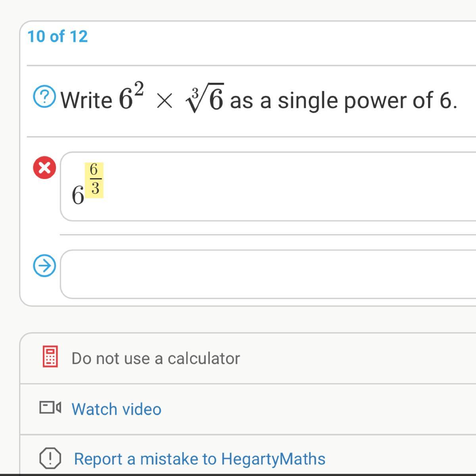Open Report a mistake to HegartyMaths
This screenshot has height=476, width=476.
click(200, 459)
